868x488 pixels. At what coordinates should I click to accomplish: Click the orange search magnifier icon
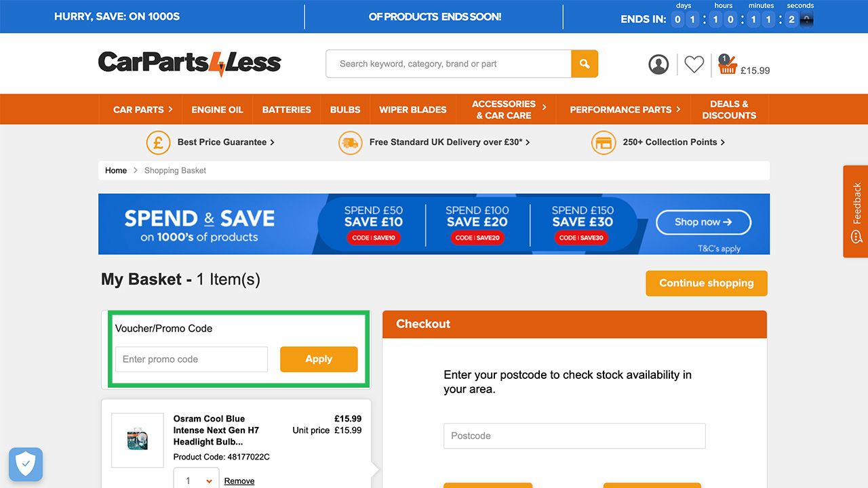(x=585, y=64)
